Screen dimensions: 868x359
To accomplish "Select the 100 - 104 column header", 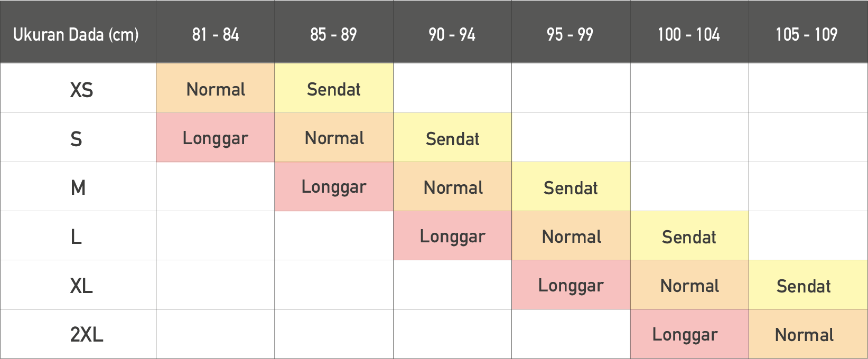I will tap(689, 32).
